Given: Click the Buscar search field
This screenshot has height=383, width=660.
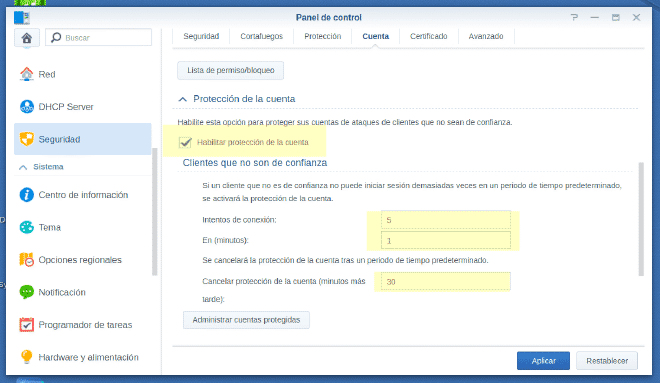Looking at the screenshot, I should click(98, 37).
